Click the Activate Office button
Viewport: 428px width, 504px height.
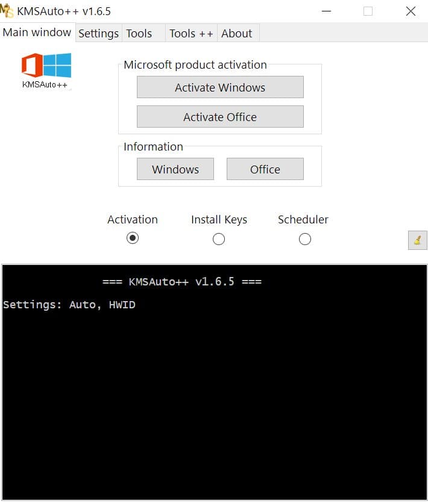[x=220, y=116]
